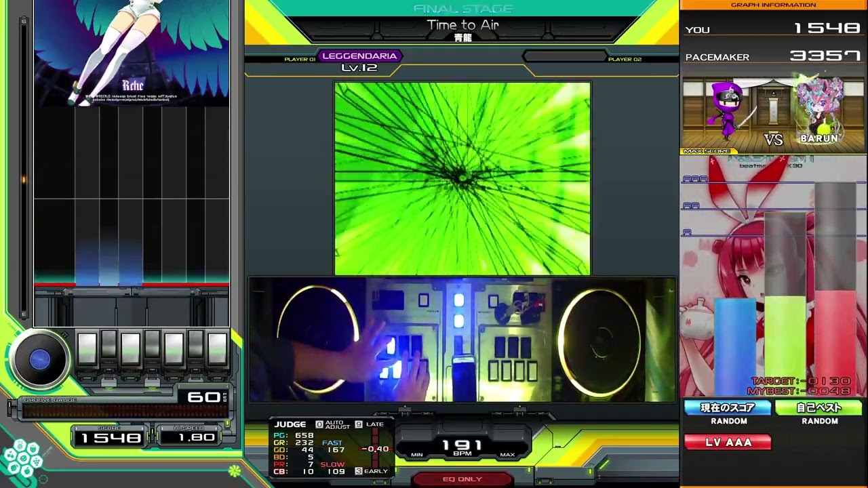Screen dimensions: 868x488
Task: Click the Lv.12 level text
Action: pos(359,68)
